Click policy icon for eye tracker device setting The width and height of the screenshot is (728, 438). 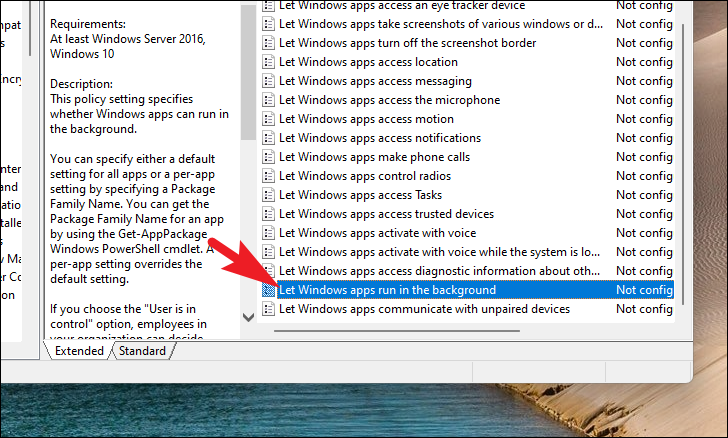coord(268,6)
